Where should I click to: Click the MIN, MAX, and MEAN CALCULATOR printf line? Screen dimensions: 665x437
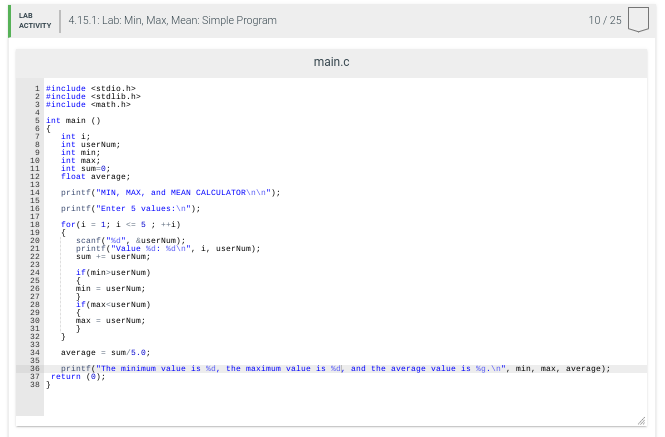(x=170, y=193)
